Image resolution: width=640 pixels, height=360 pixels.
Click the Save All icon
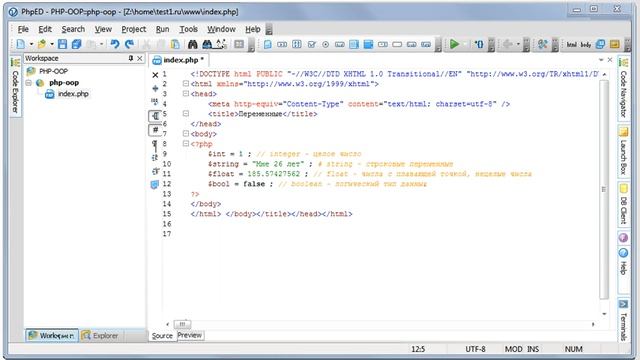(76, 44)
